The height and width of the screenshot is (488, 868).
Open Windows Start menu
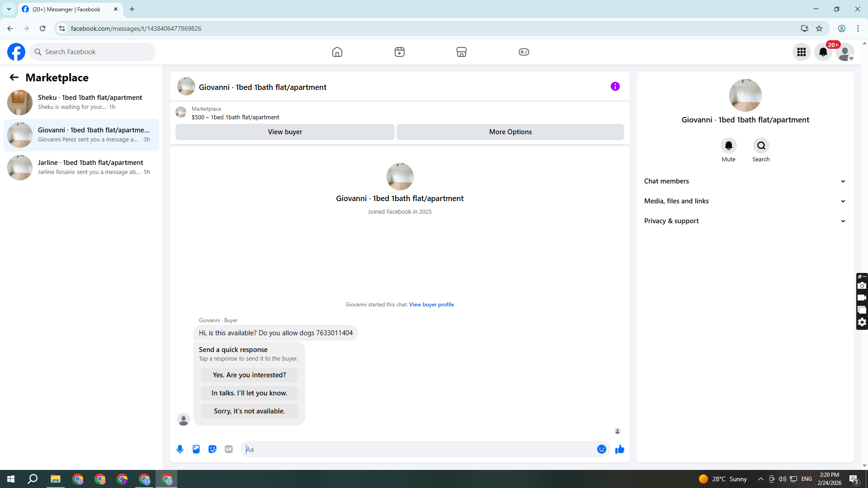pyautogui.click(x=11, y=479)
